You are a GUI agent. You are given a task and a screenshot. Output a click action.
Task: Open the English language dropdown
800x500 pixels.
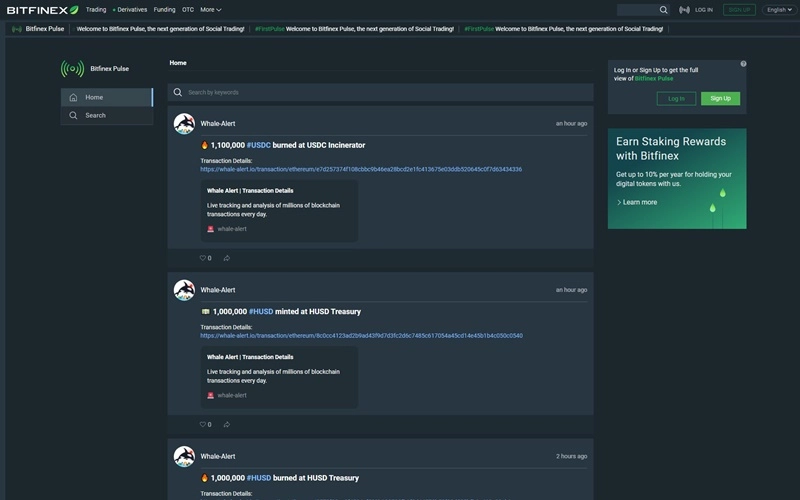tap(779, 10)
